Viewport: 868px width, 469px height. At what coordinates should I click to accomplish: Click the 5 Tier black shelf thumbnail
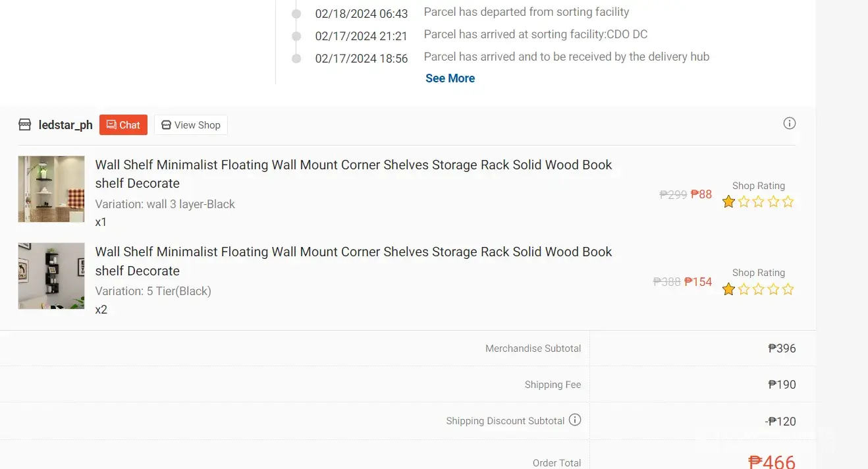(51, 276)
